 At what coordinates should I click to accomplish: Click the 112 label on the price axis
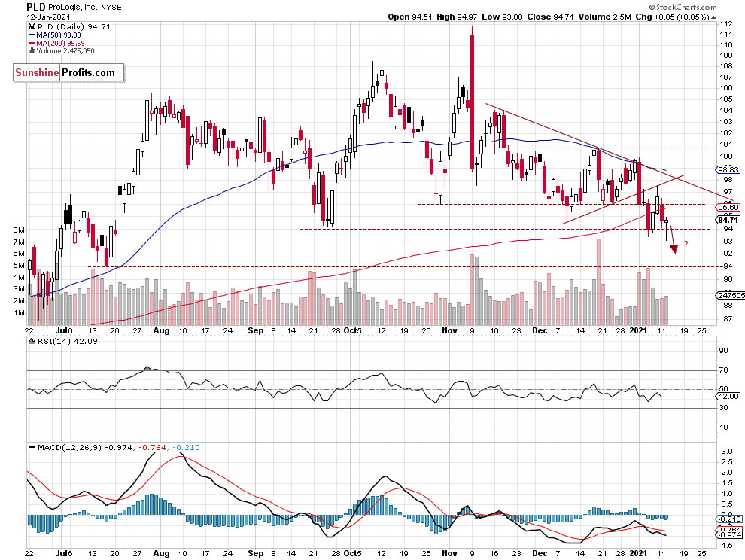pos(725,23)
